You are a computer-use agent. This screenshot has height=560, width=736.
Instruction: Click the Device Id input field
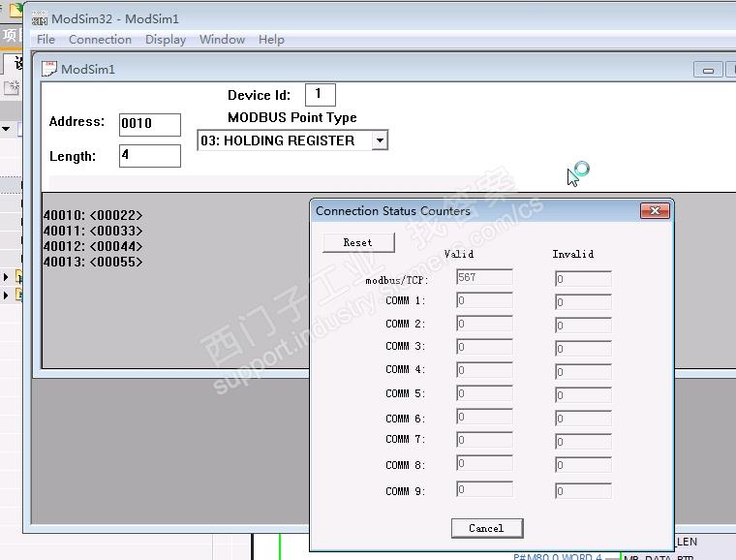coord(321,94)
